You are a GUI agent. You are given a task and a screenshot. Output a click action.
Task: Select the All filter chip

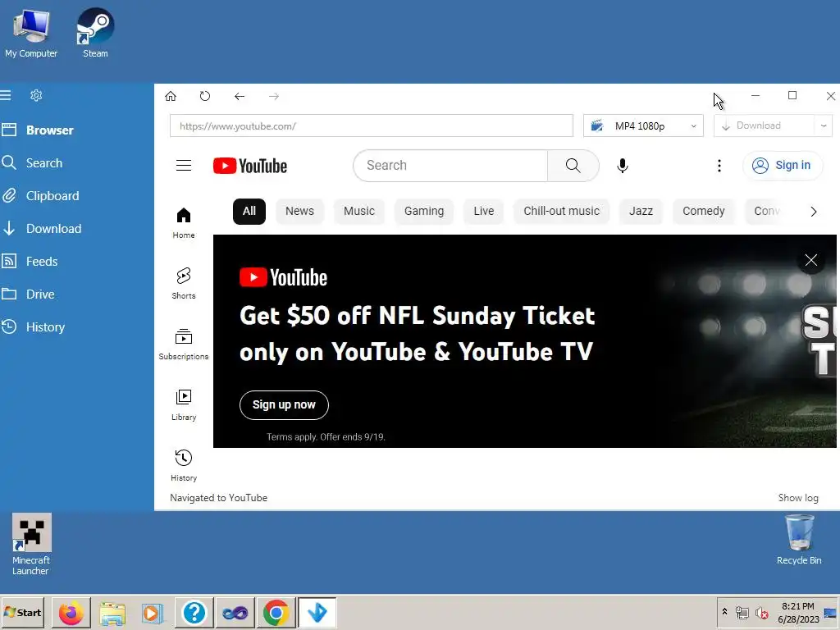point(249,211)
